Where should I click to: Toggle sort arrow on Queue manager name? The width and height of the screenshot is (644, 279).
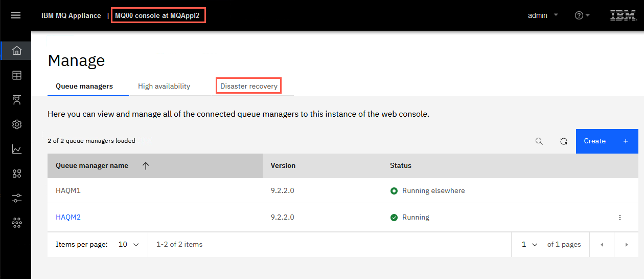click(146, 166)
